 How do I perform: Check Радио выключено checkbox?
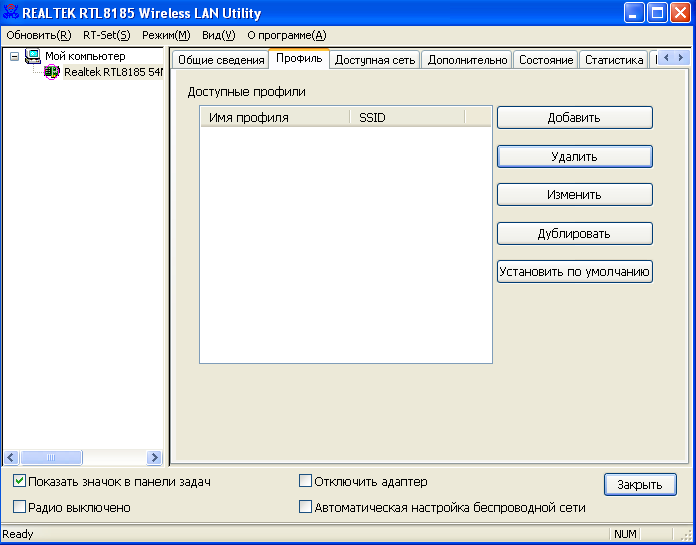click(x=19, y=507)
